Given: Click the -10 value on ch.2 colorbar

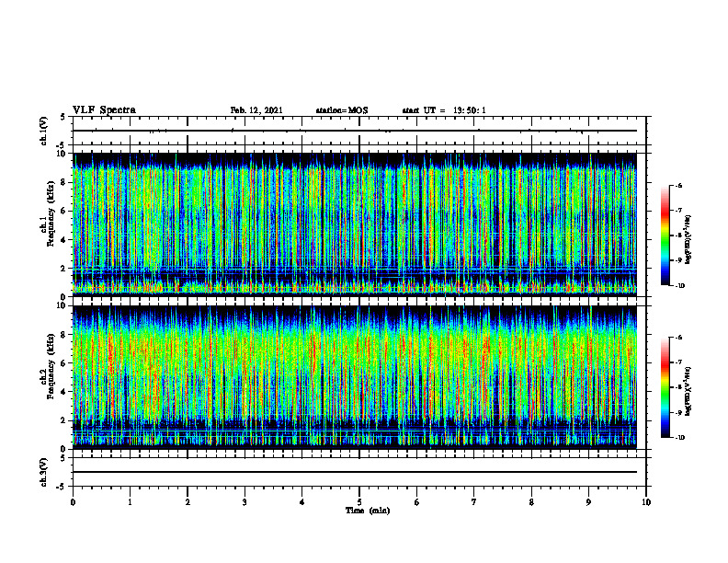Looking at the screenshot, I should click(679, 437).
